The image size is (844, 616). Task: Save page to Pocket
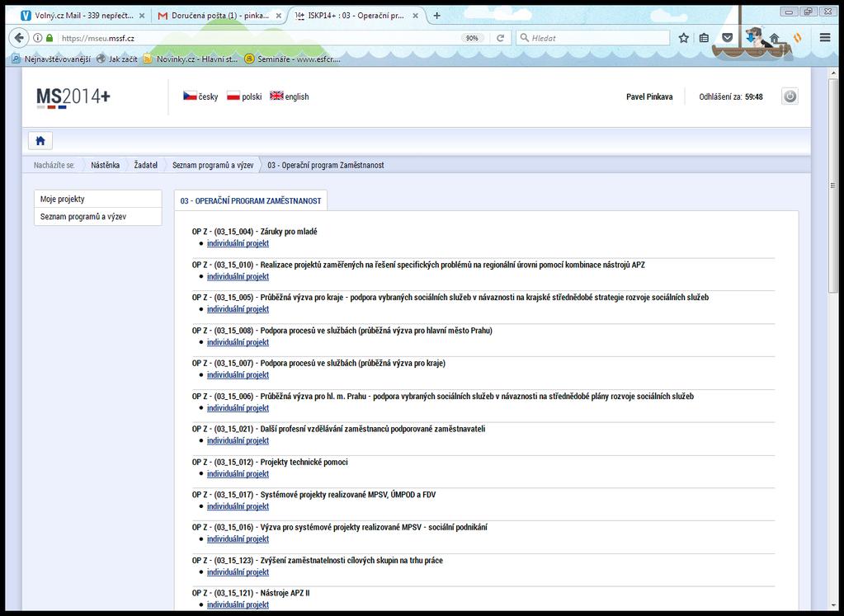pyautogui.click(x=727, y=38)
